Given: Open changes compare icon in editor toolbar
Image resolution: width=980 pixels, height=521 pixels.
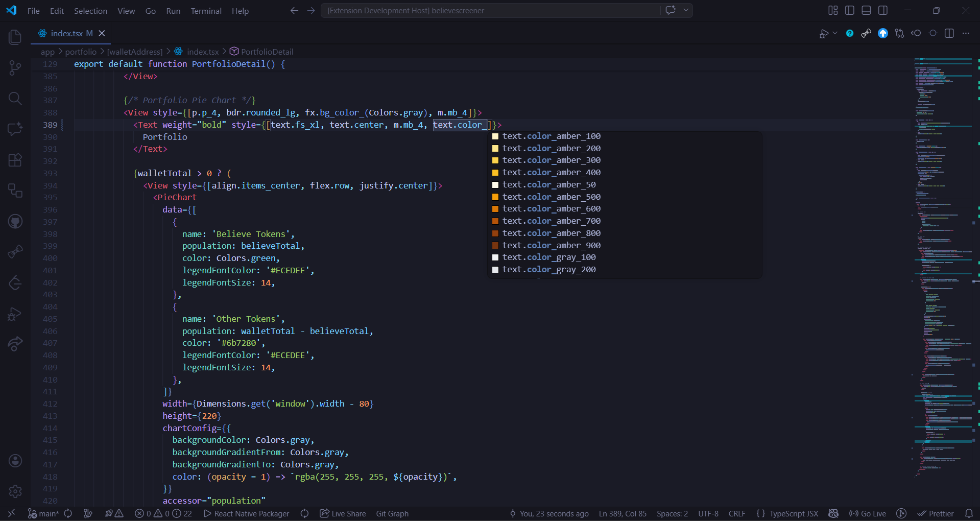Looking at the screenshot, I should (899, 33).
